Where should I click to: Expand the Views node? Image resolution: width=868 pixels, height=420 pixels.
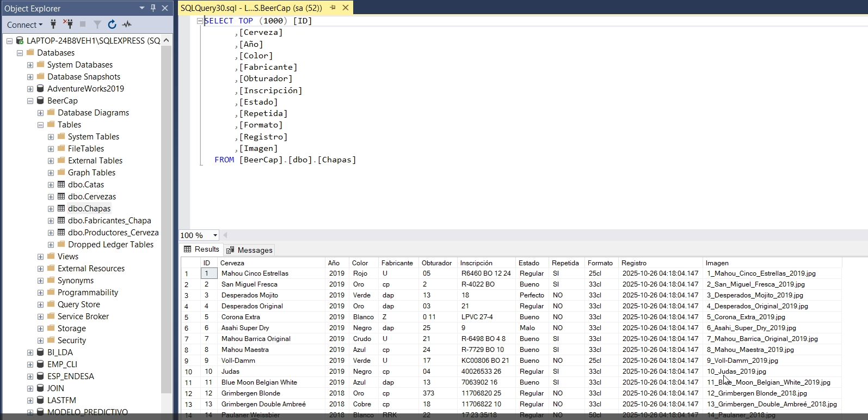[40, 257]
